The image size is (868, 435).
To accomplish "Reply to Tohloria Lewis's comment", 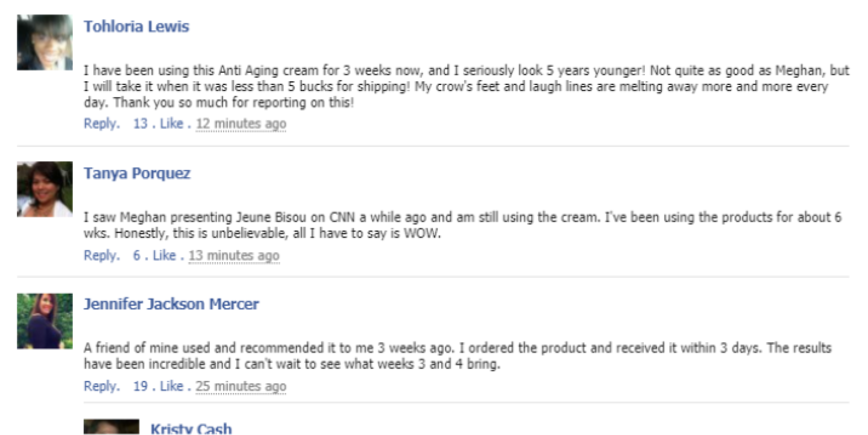I will pos(101,124).
